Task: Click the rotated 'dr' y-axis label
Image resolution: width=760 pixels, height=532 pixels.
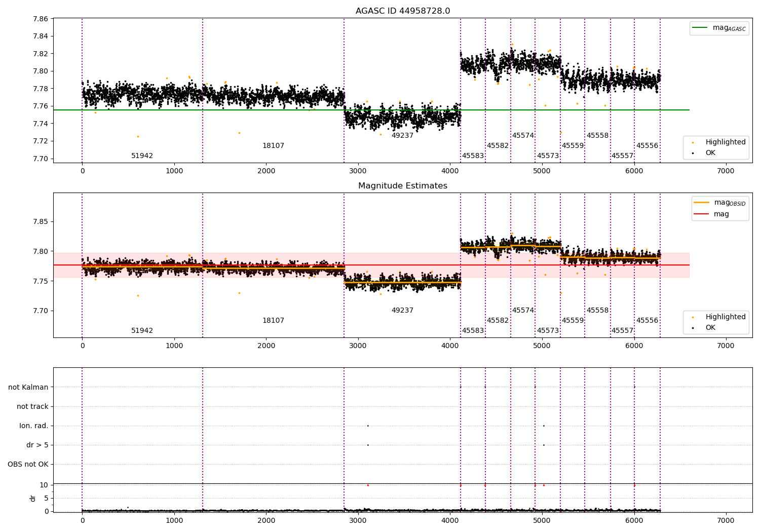Action: [33, 498]
